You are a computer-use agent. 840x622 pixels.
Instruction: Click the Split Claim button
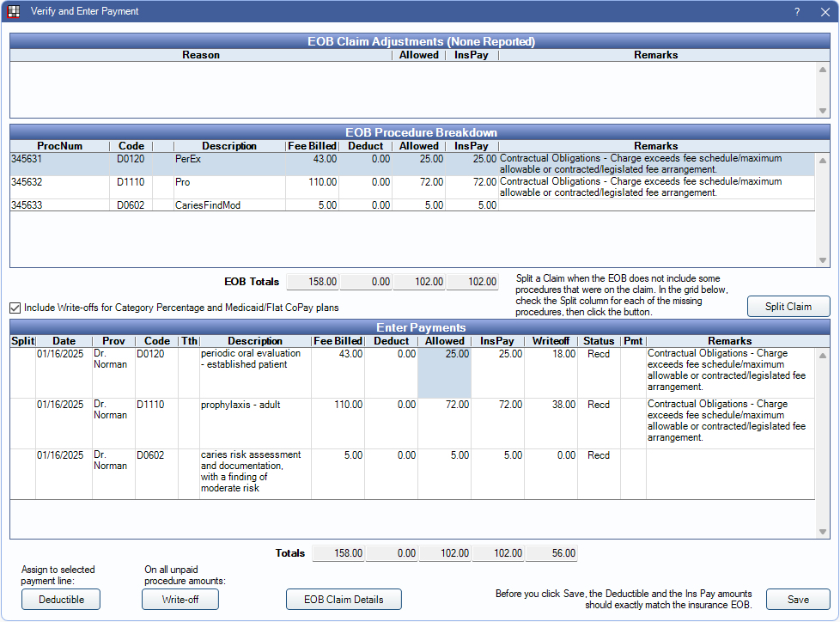point(788,307)
